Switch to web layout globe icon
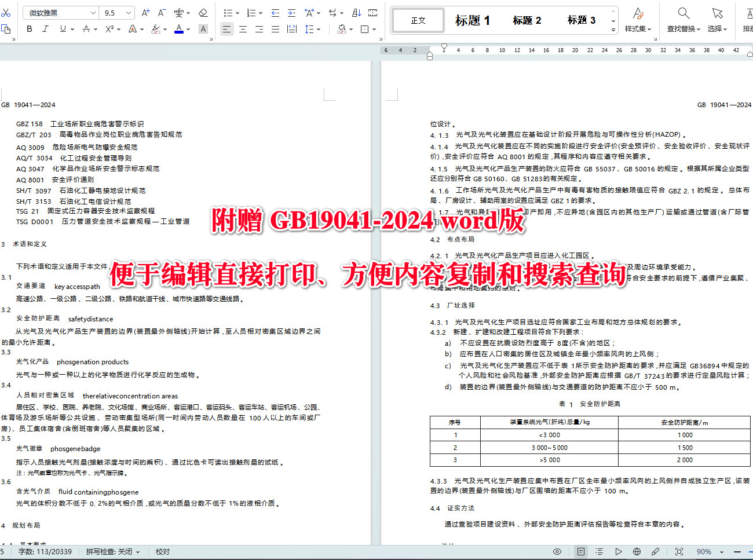This screenshot has height=560, width=753. click(x=637, y=552)
